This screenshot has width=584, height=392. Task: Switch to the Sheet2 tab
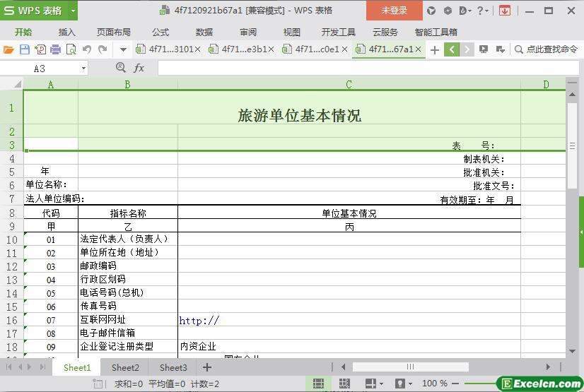pos(125,367)
